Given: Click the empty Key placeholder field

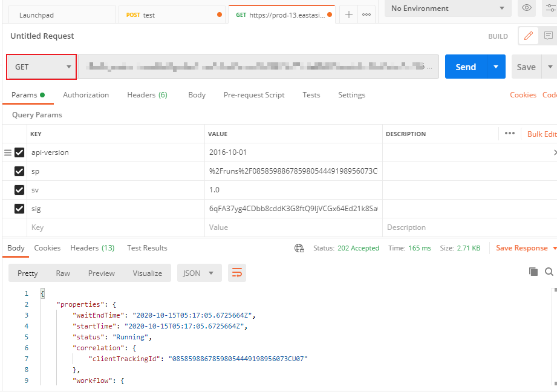Looking at the screenshot, I should [116, 227].
